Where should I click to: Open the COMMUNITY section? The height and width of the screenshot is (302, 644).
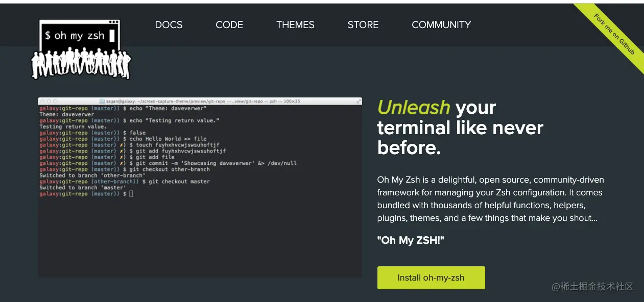[x=441, y=24]
